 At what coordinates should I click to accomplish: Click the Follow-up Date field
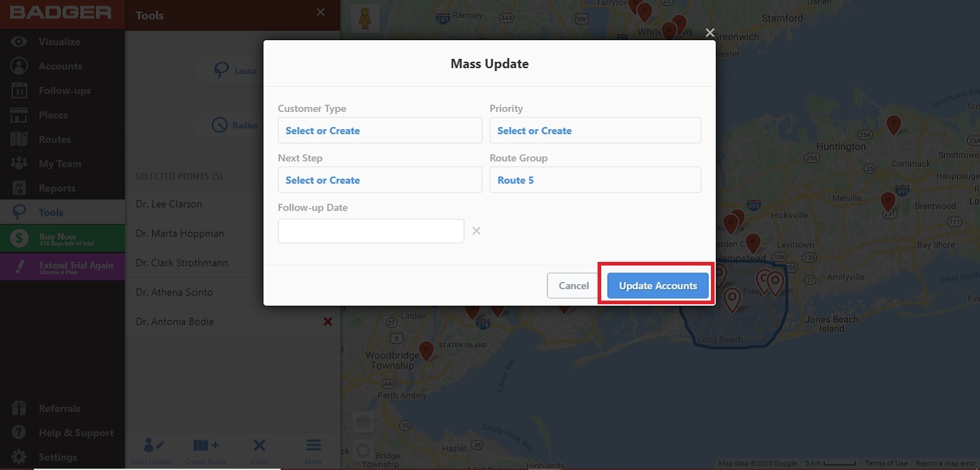pyautogui.click(x=371, y=231)
